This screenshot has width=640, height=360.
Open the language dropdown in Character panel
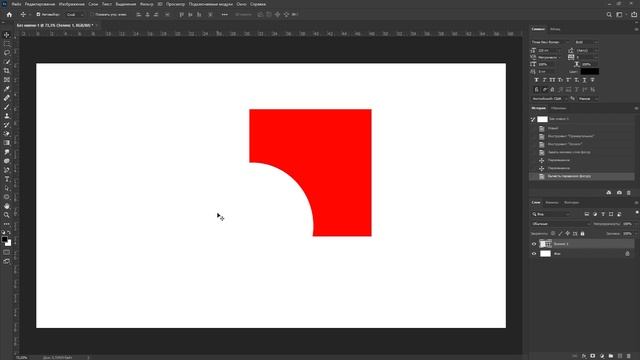pos(548,99)
